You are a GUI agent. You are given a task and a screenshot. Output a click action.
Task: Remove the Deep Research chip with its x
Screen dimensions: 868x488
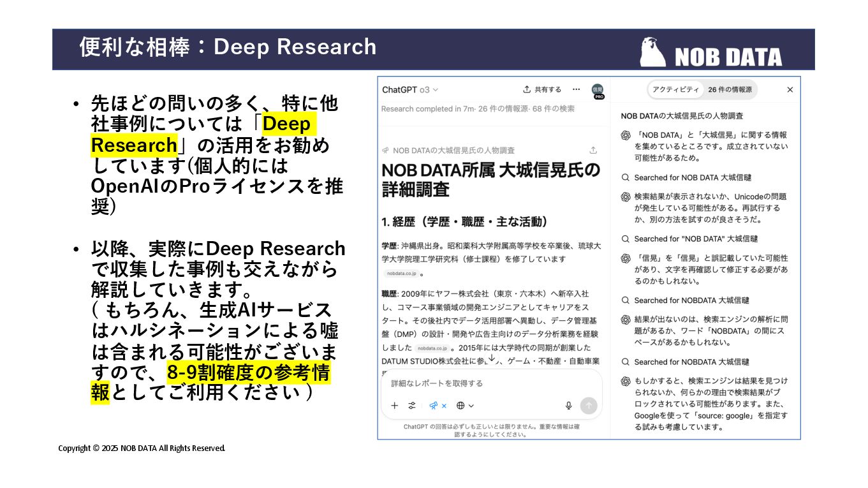[444, 406]
